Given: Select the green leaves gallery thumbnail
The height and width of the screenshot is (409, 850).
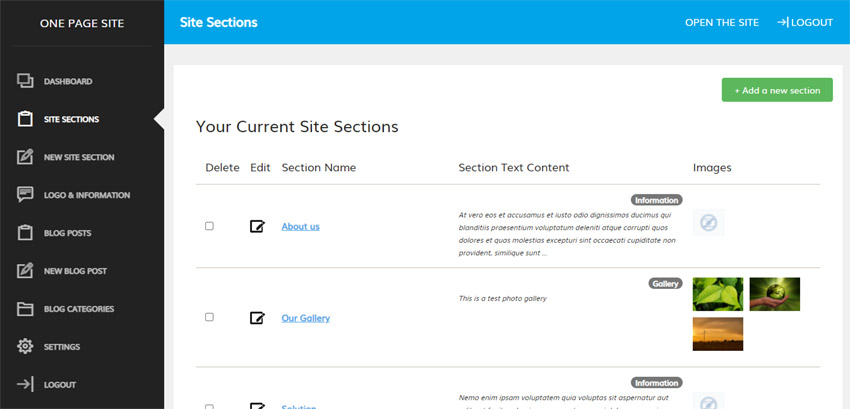Looking at the screenshot, I should coord(718,294).
